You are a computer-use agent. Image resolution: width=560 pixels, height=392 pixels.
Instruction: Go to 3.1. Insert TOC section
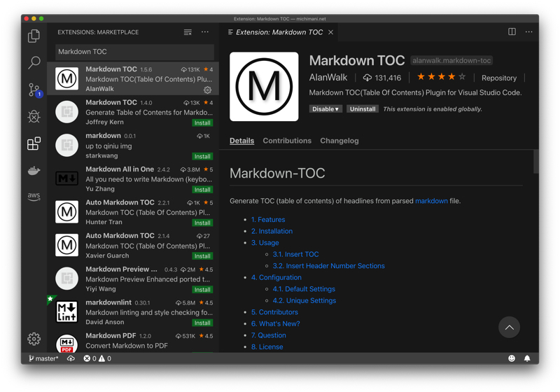[295, 254]
